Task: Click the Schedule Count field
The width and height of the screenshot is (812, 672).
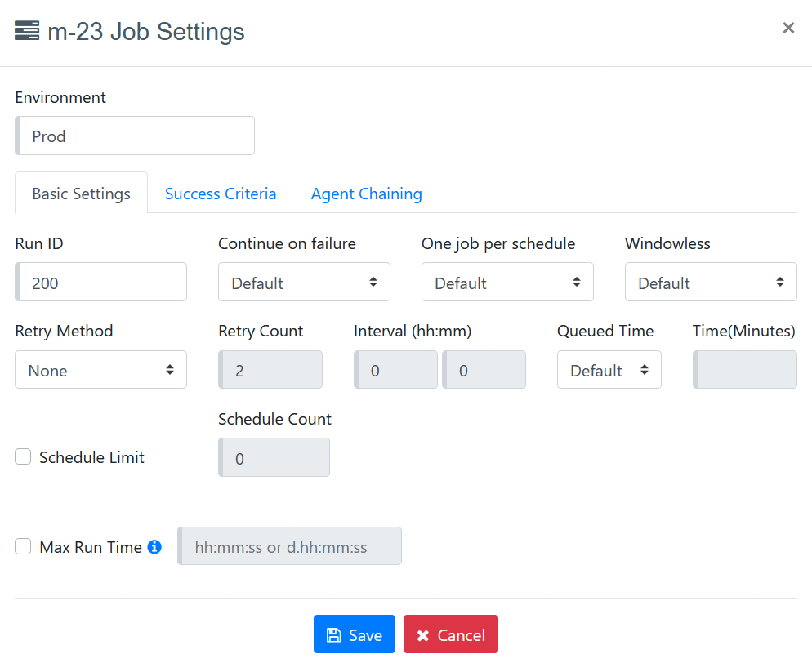Action: pyautogui.click(x=274, y=458)
